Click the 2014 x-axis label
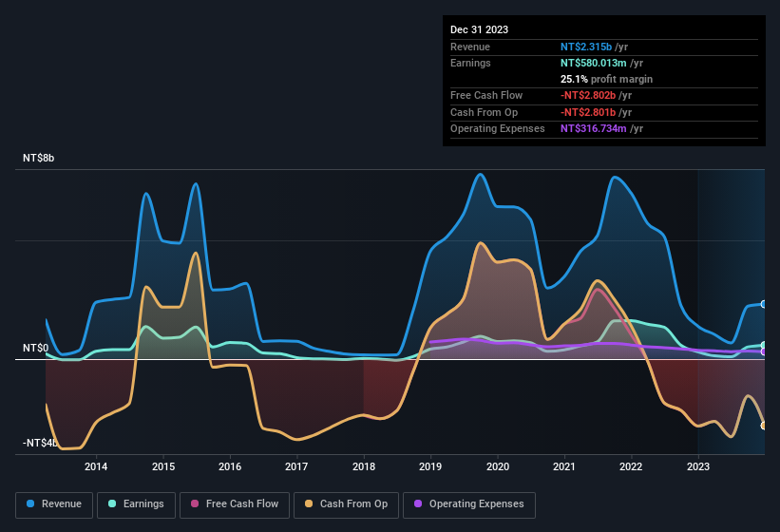The image size is (780, 532). [96, 466]
